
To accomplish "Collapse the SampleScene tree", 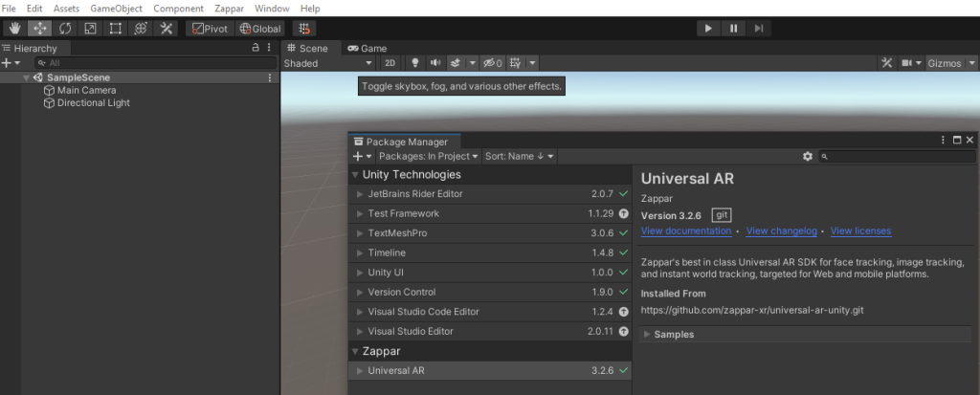I will click(x=26, y=78).
